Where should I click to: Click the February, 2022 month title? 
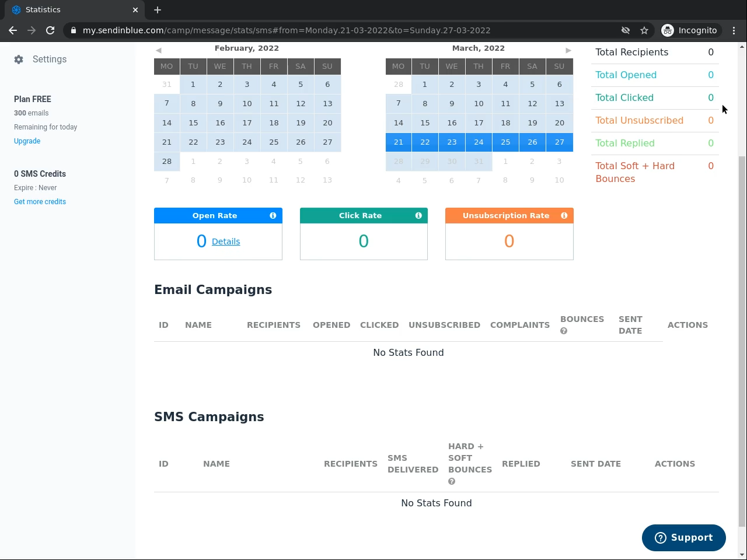click(247, 48)
